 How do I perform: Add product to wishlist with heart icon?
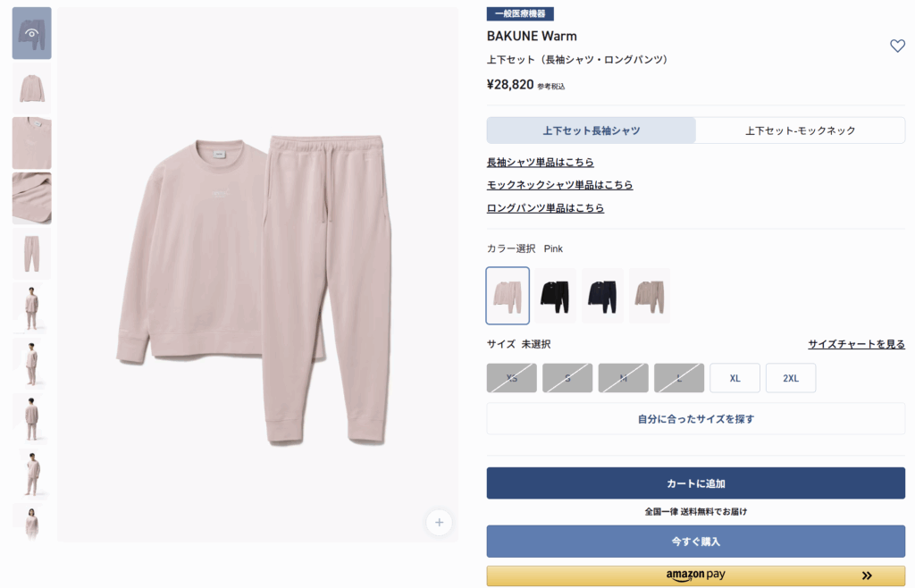tap(897, 46)
